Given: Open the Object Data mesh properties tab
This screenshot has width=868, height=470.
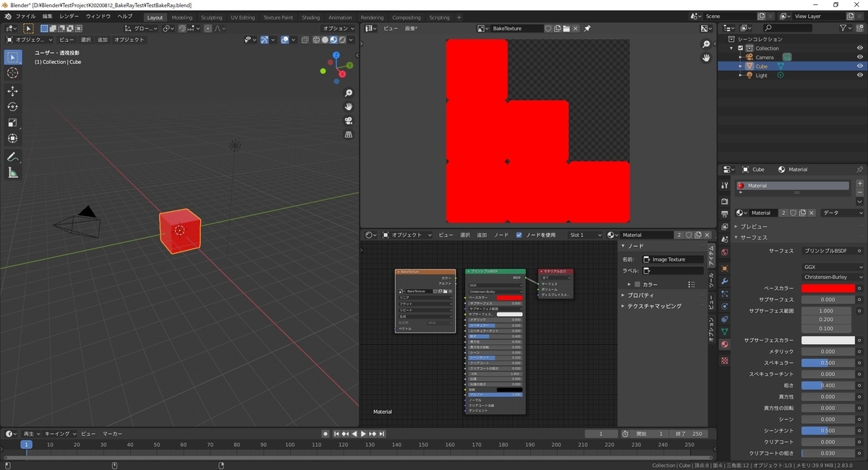Looking at the screenshot, I should (x=725, y=332).
